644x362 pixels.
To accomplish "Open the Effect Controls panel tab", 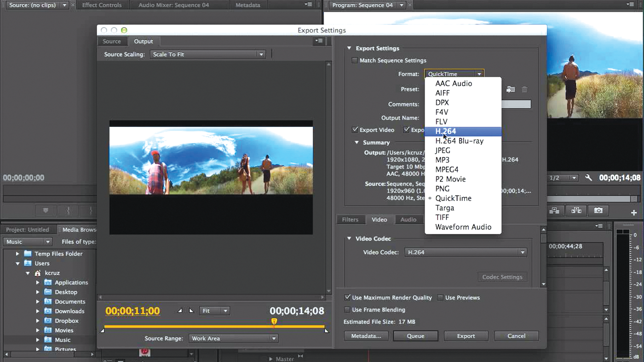I will (102, 5).
